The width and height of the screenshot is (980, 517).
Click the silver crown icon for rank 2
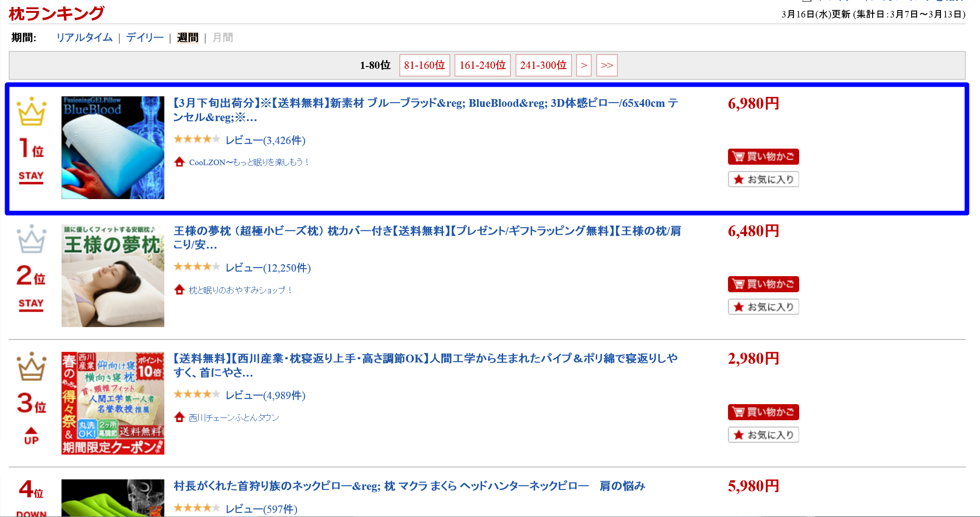(31, 239)
